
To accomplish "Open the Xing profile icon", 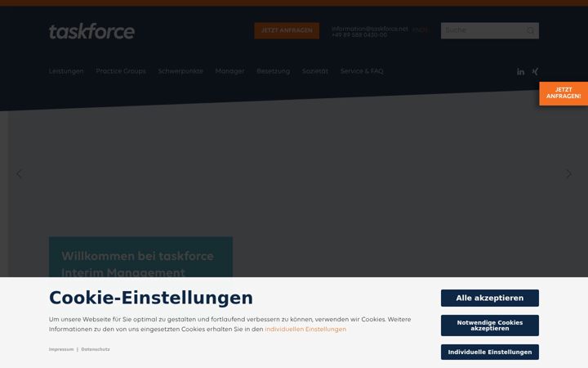I will pyautogui.click(x=535, y=71).
